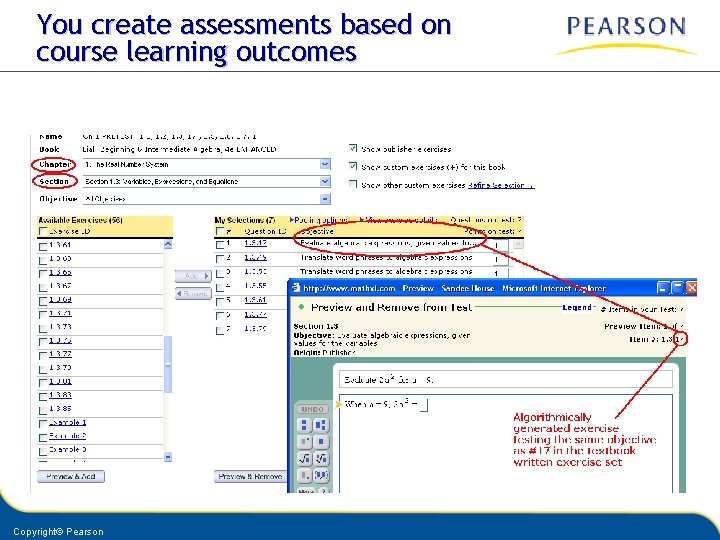
Task: Open the Pooling options link
Action: (x=320, y=220)
